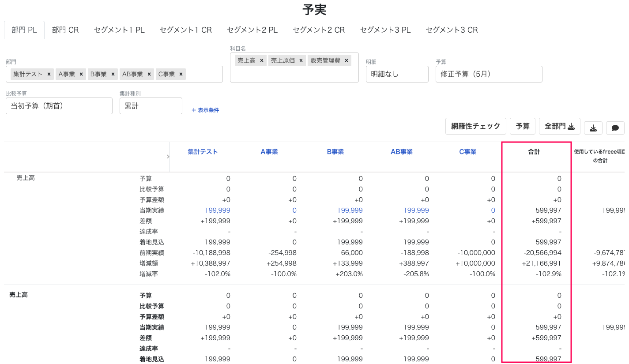
Task: Open the セグメント3 CR tab
Action: tap(452, 30)
